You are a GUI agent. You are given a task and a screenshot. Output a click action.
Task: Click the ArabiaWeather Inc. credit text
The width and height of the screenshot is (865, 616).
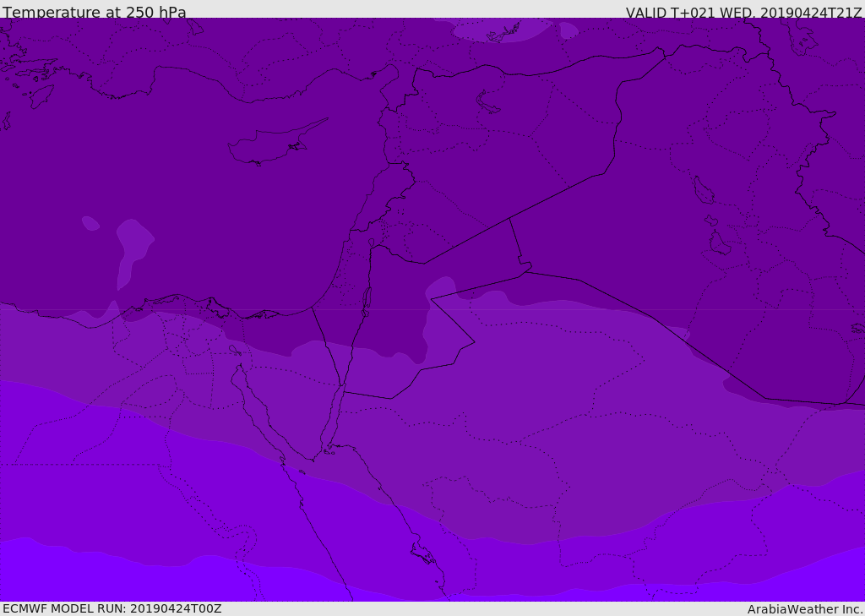click(804, 609)
